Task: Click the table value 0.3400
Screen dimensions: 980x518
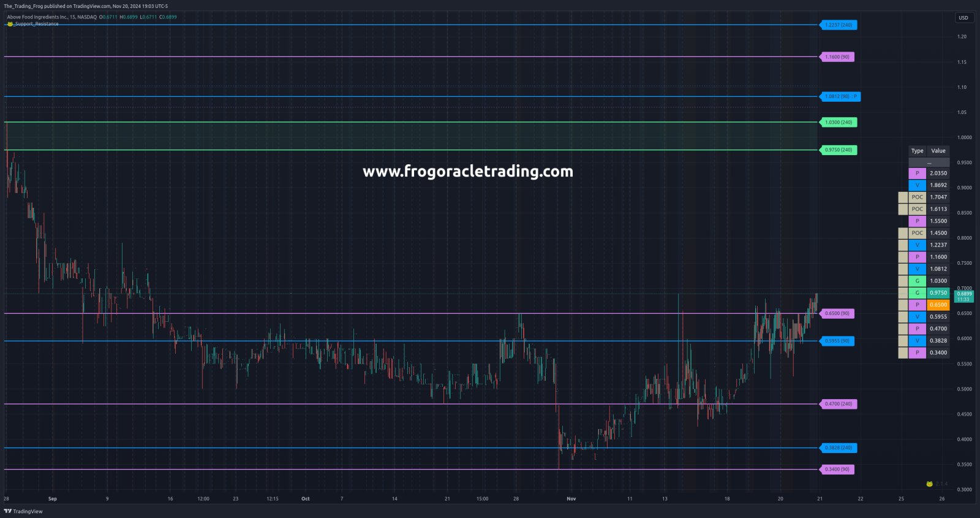Action: (x=938, y=352)
